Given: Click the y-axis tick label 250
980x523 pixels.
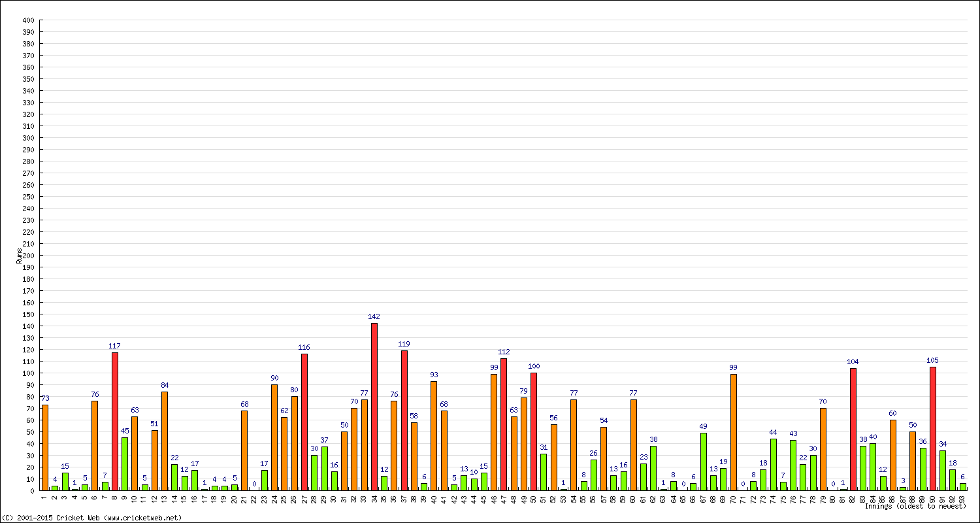Looking at the screenshot, I should point(28,197).
